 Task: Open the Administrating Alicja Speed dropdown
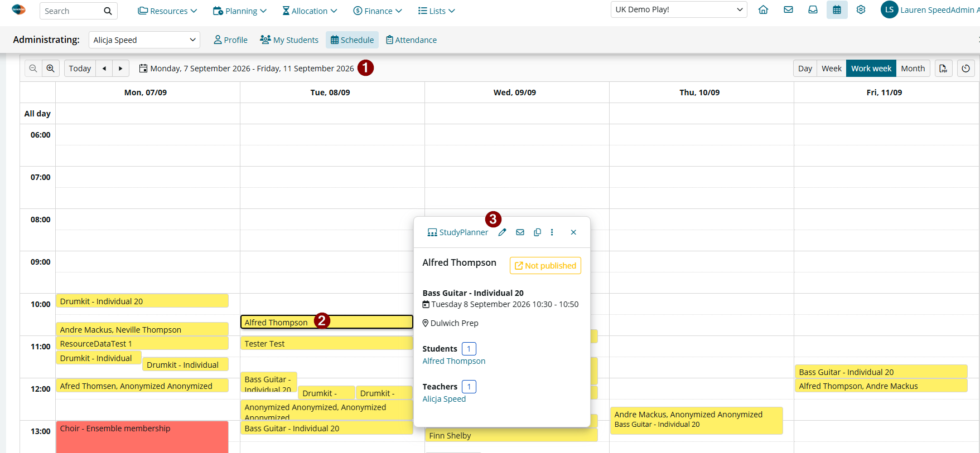[144, 40]
